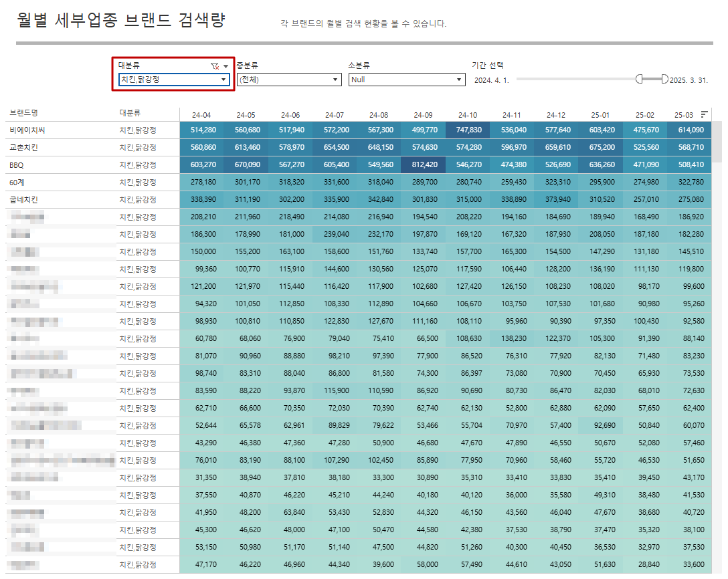Click the 28,840 cell in 25-02 column

coord(645,564)
